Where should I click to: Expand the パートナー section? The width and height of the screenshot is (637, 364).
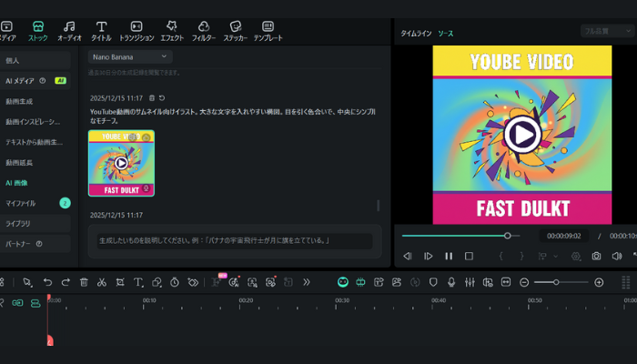(x=35, y=244)
